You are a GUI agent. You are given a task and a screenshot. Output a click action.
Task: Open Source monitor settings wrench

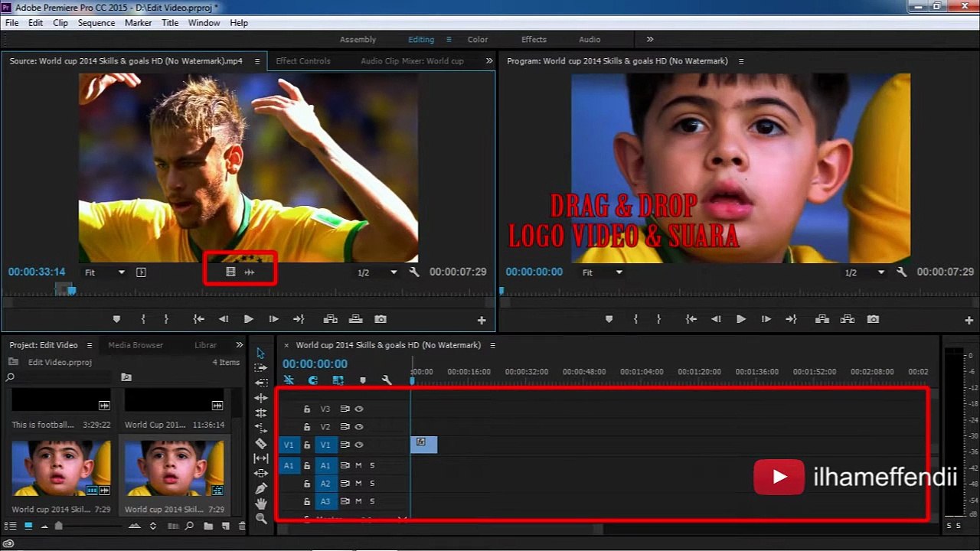[414, 272]
